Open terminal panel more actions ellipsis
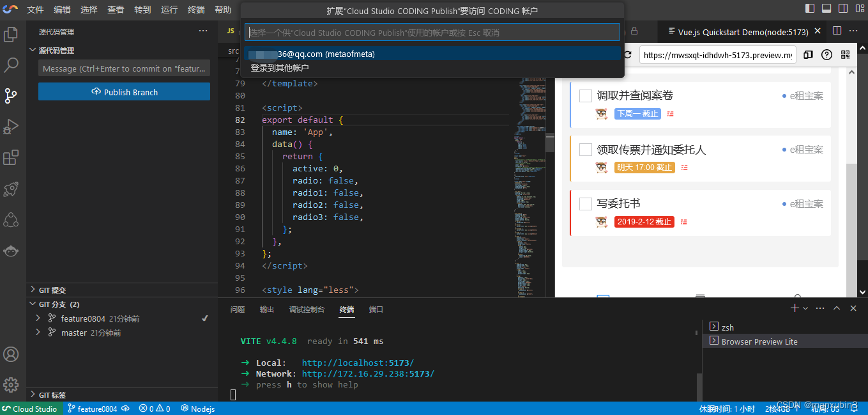The width and height of the screenshot is (868, 415). 820,308
